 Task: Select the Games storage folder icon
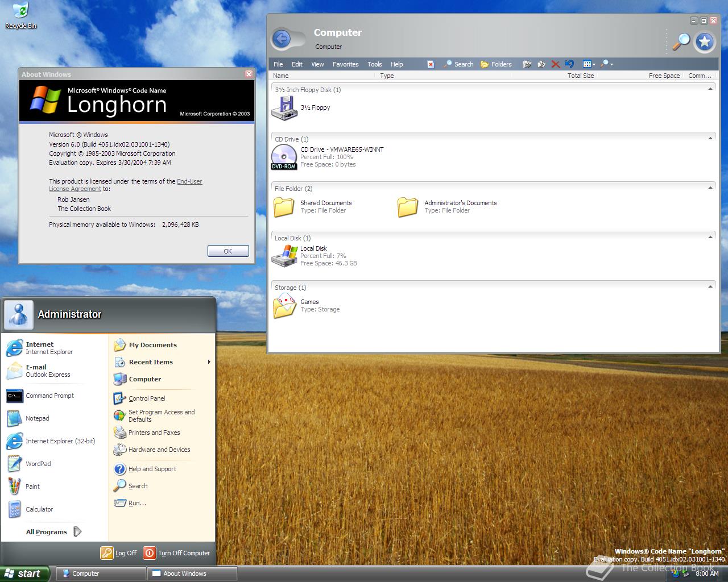[284, 305]
